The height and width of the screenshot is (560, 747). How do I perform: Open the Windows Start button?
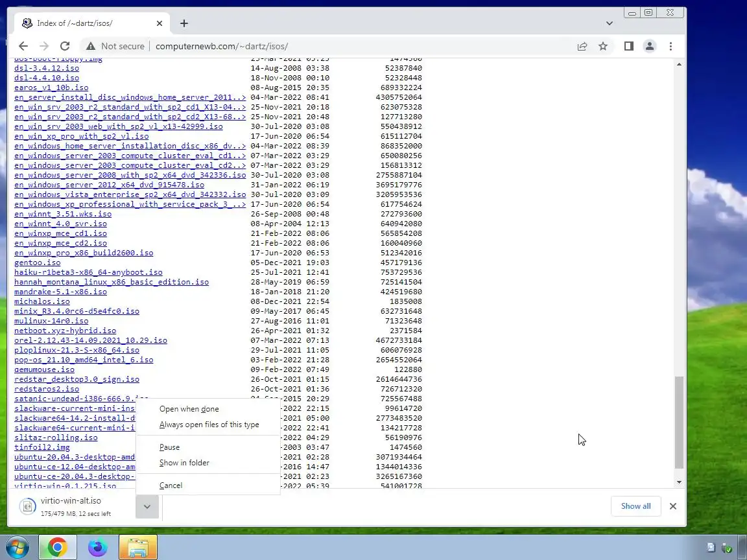(x=17, y=547)
